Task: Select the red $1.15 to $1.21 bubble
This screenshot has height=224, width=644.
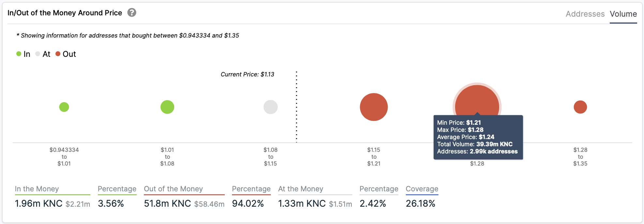Action: click(x=374, y=107)
